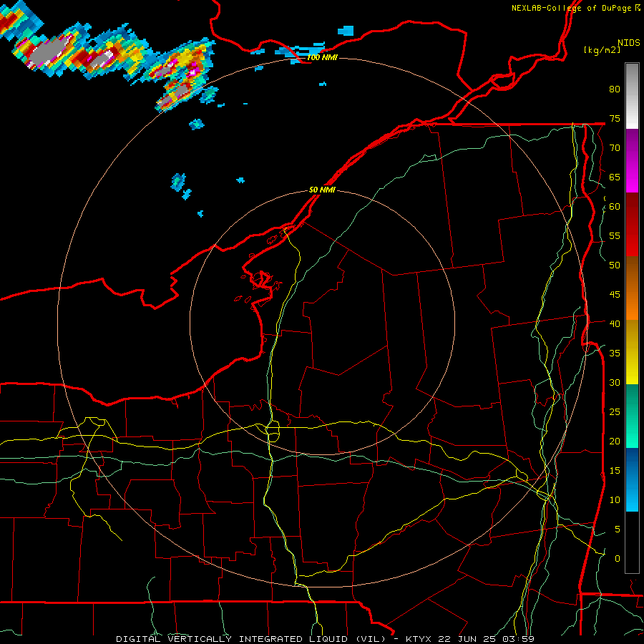This screenshot has height=644, width=644.
Task: Click the 20 value on the color scale
Action: 615,441
